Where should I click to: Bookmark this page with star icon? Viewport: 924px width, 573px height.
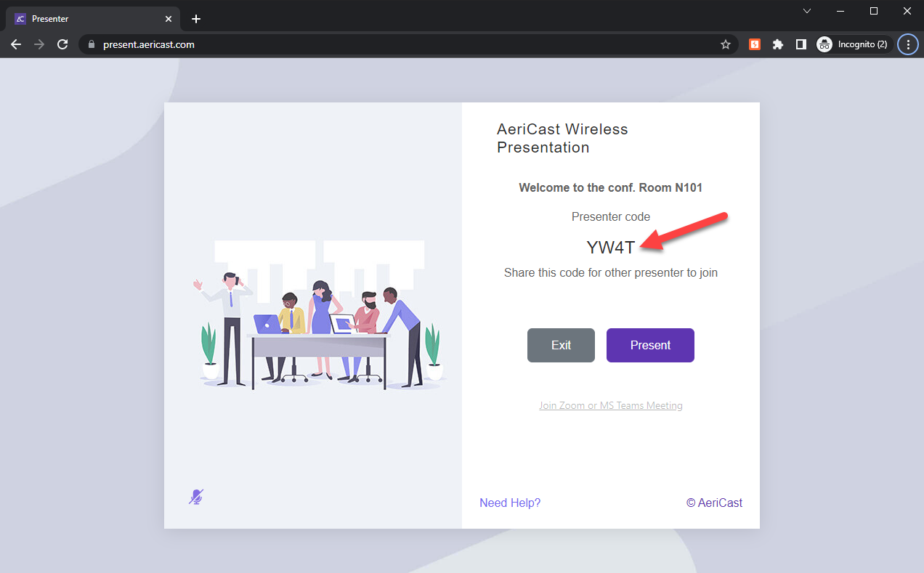click(725, 44)
